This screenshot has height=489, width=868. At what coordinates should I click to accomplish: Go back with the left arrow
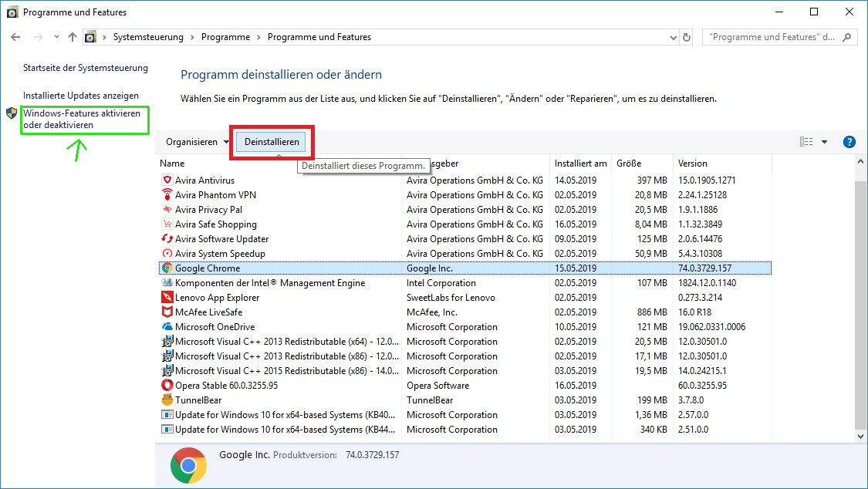tap(15, 37)
